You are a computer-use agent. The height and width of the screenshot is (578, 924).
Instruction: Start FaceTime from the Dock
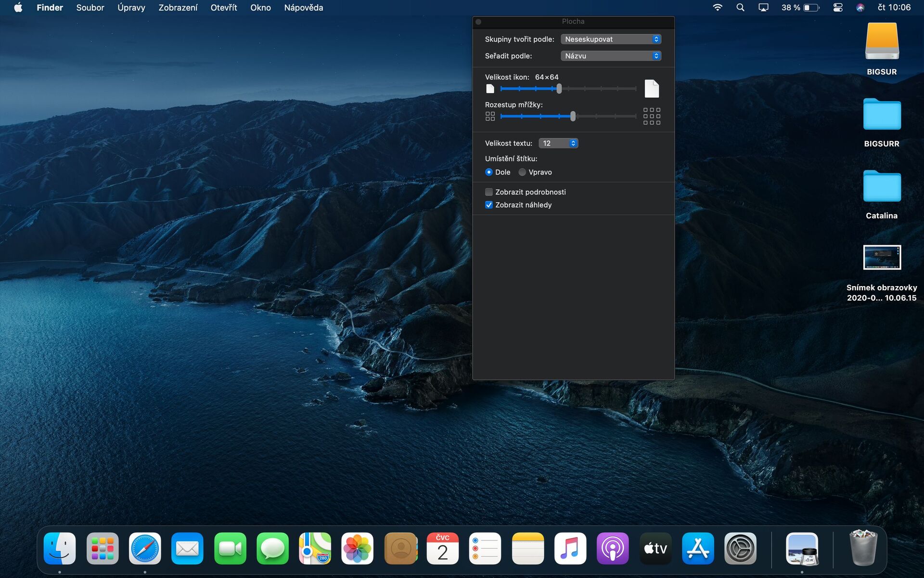click(x=230, y=548)
